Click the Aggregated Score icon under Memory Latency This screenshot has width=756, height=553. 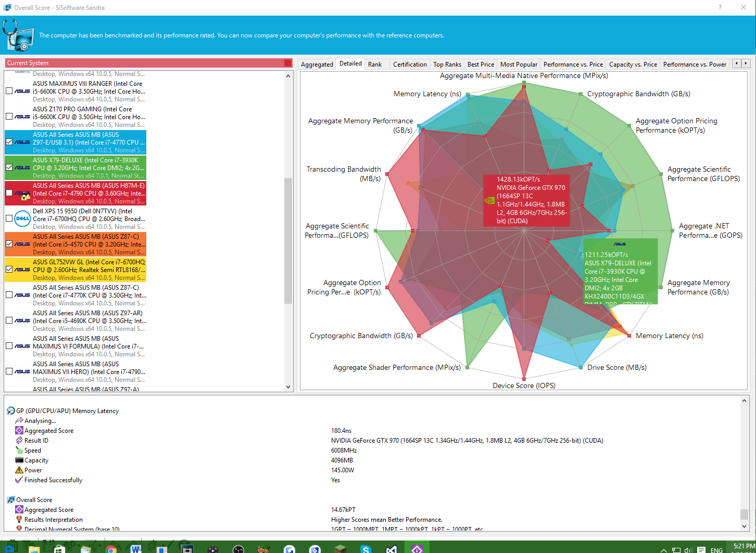coord(19,430)
